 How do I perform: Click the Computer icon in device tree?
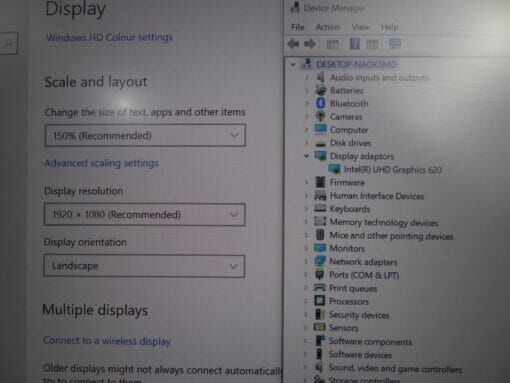[x=320, y=129]
